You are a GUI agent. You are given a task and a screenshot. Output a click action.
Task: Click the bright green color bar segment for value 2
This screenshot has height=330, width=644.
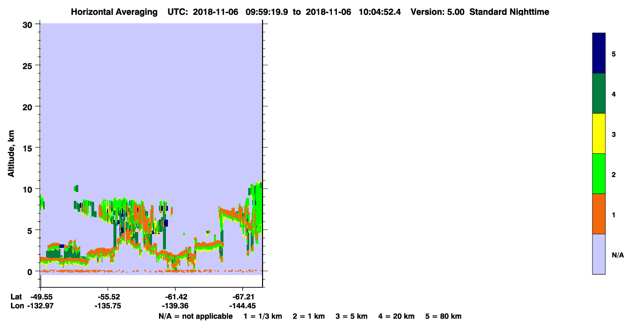(x=599, y=174)
